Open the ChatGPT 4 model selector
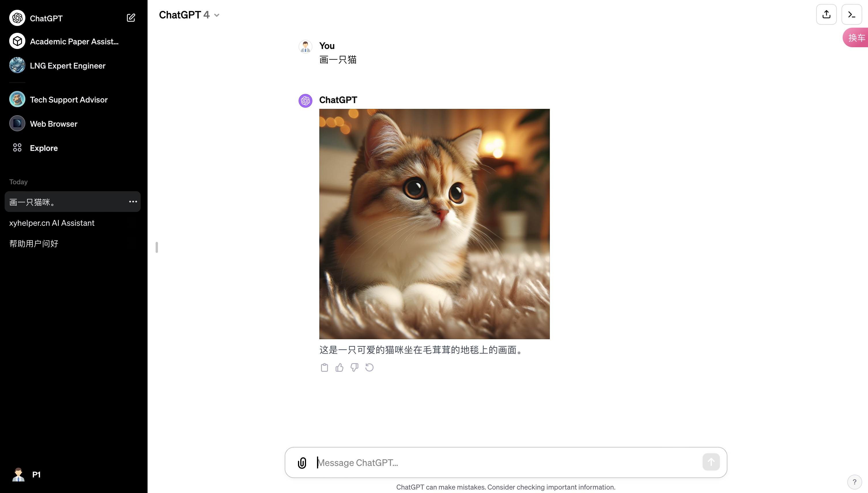The height and width of the screenshot is (493, 868). coord(189,15)
